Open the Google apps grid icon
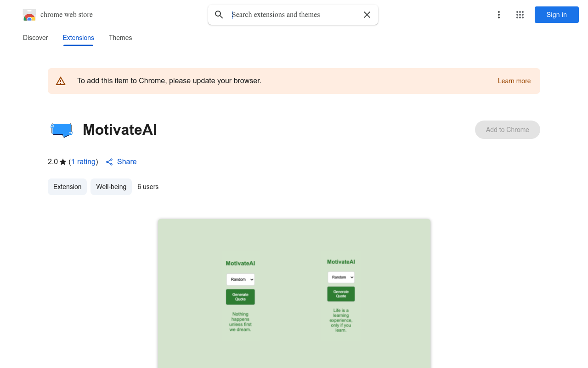The width and height of the screenshot is (588, 368). click(520, 15)
